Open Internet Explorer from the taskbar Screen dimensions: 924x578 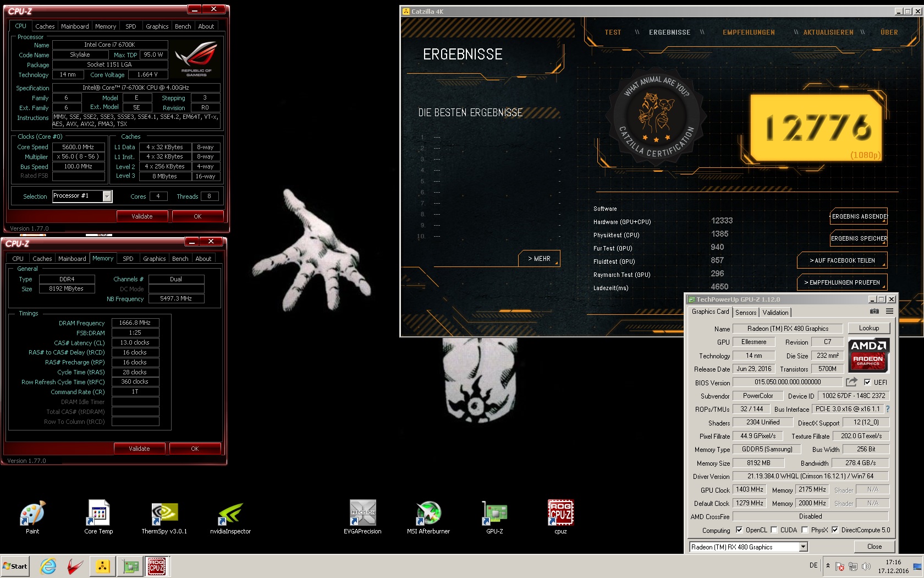pos(48,566)
